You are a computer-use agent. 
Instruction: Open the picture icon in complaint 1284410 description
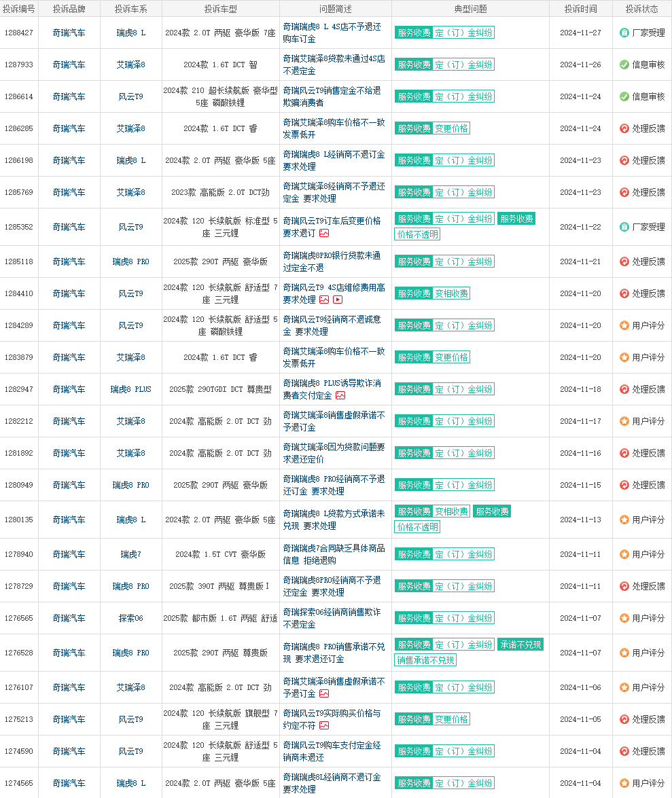point(324,300)
